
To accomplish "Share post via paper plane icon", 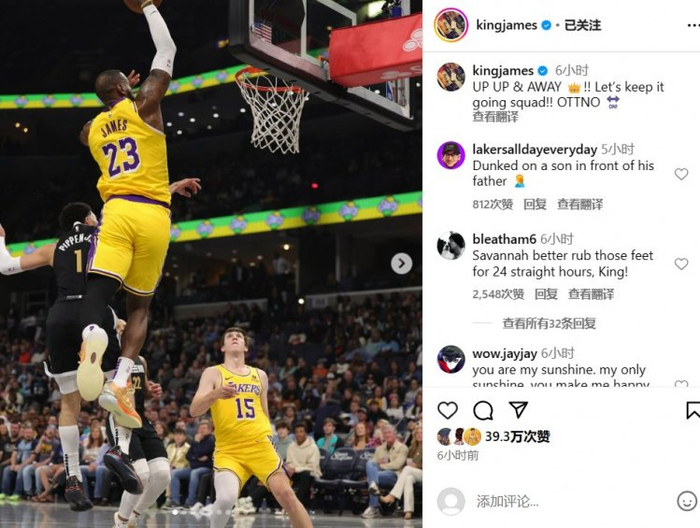I will click(x=518, y=409).
